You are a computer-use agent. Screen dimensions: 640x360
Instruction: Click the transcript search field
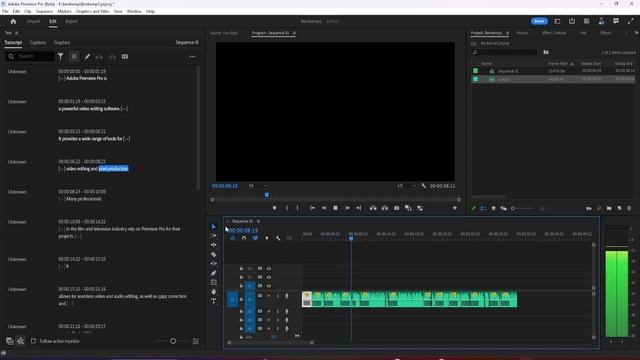30,56
